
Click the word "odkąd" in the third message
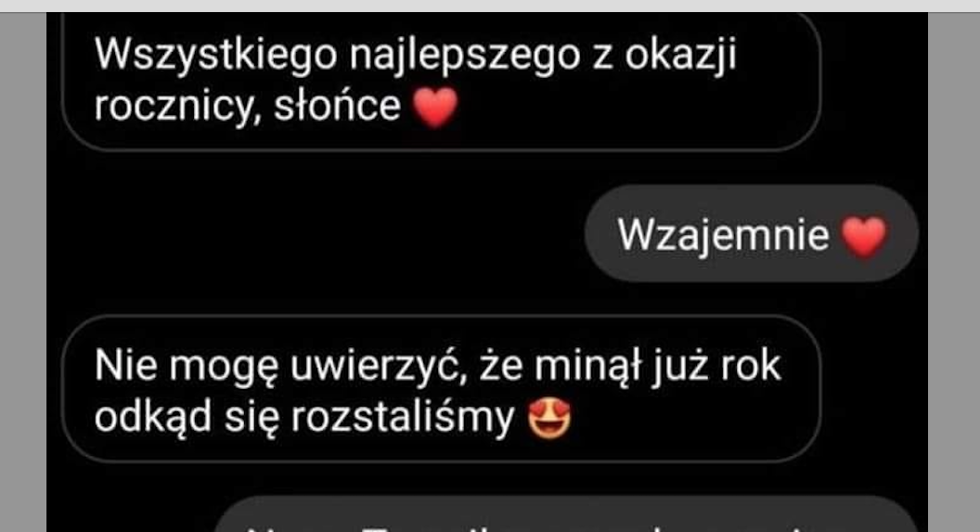point(153,416)
